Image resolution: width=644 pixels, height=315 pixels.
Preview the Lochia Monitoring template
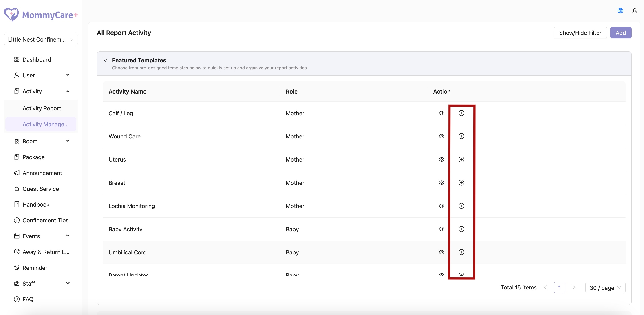click(x=441, y=206)
